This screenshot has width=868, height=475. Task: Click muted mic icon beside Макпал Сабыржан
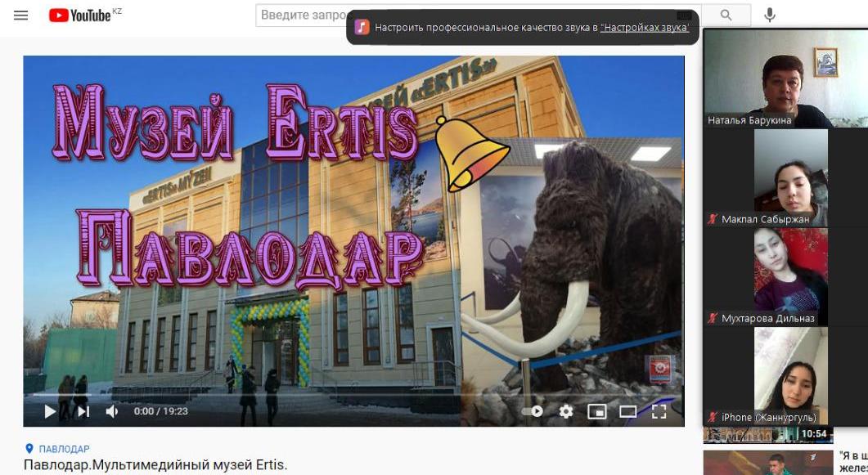(x=713, y=219)
